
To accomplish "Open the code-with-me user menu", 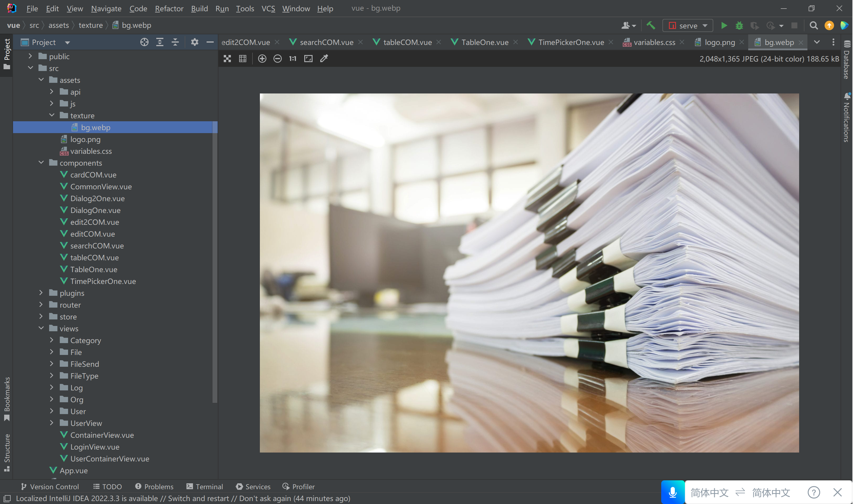I will (x=628, y=25).
